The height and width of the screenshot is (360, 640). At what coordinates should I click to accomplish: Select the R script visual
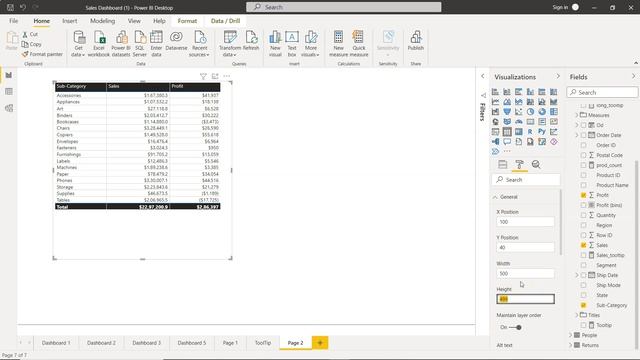point(530,132)
